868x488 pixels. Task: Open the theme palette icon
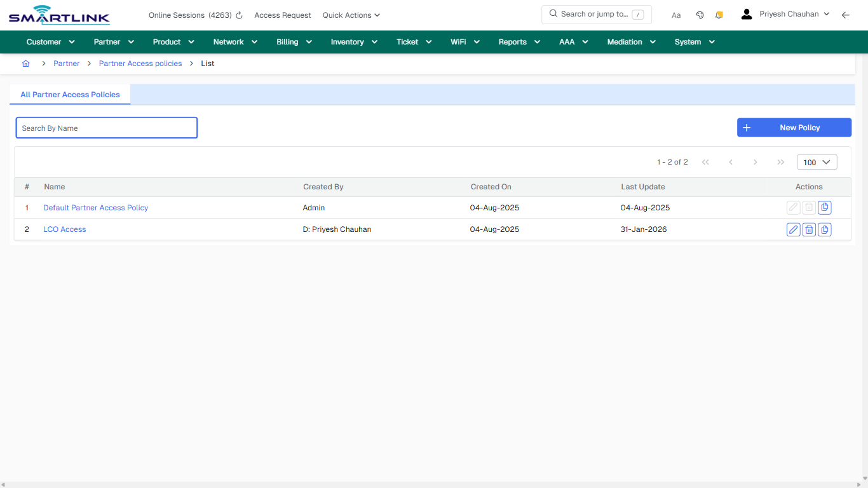[x=700, y=15]
